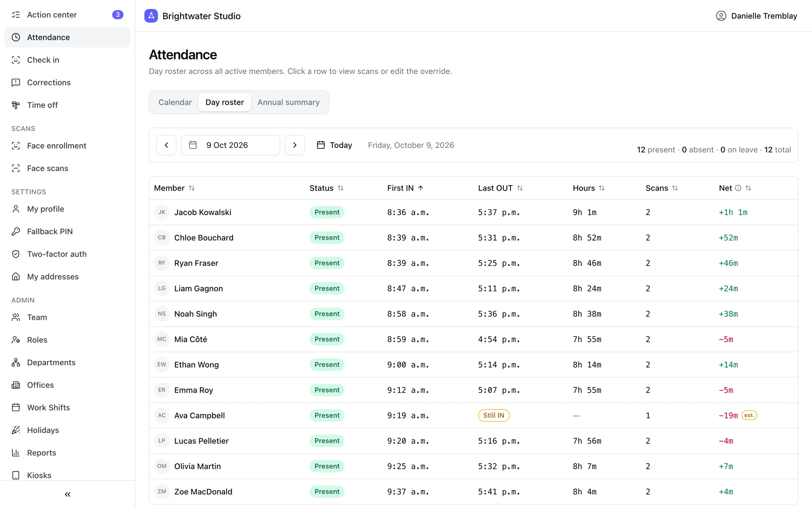Open Fallback PIN settings
812x508 pixels.
tap(67, 231)
